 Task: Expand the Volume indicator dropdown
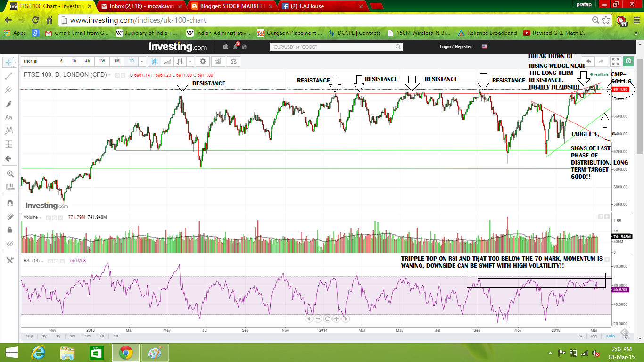(x=40, y=217)
